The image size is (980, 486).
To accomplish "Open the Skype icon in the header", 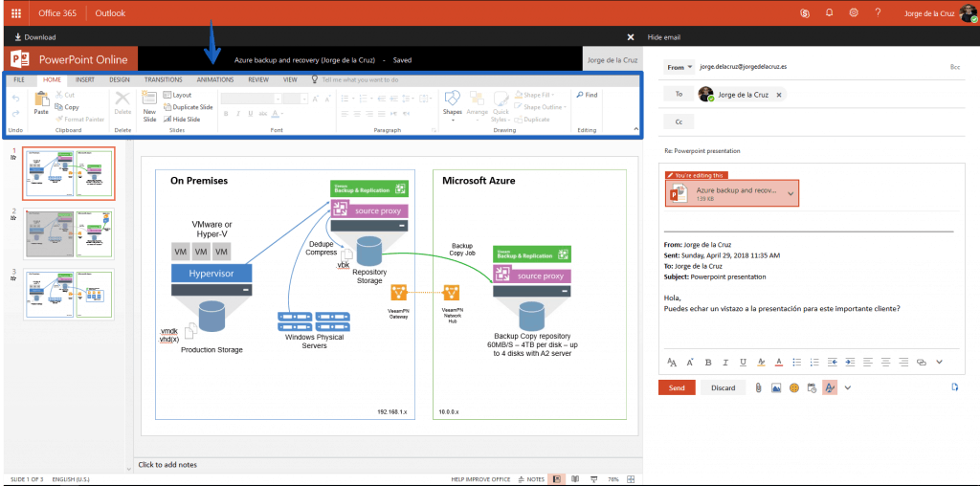I will [805, 13].
